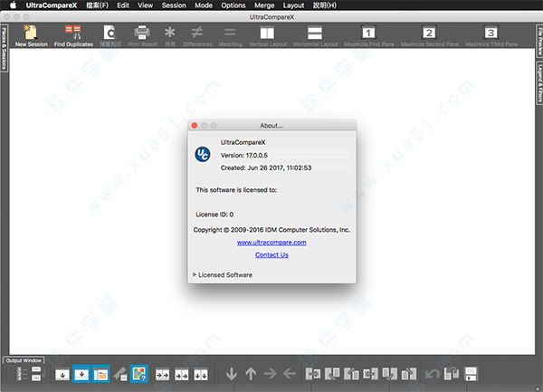Click the left arrow merge icon
Viewport: 543px width, 392px height.
click(x=290, y=374)
